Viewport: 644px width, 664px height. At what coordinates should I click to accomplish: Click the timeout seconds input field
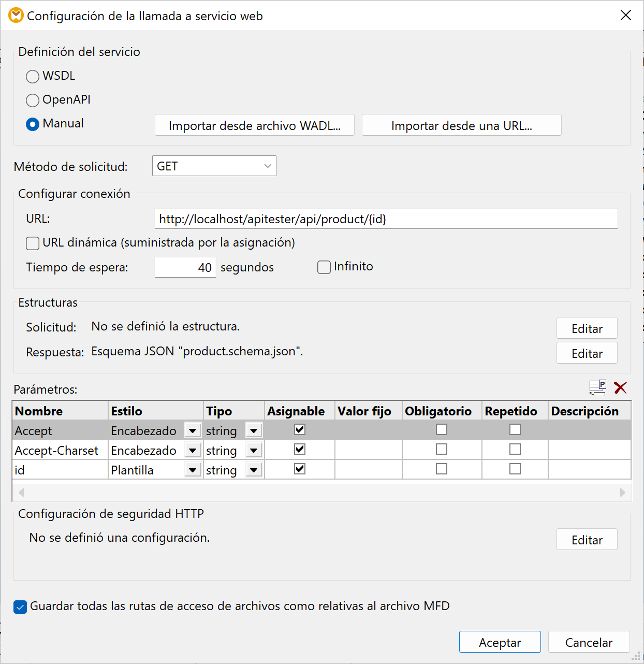[x=185, y=268]
